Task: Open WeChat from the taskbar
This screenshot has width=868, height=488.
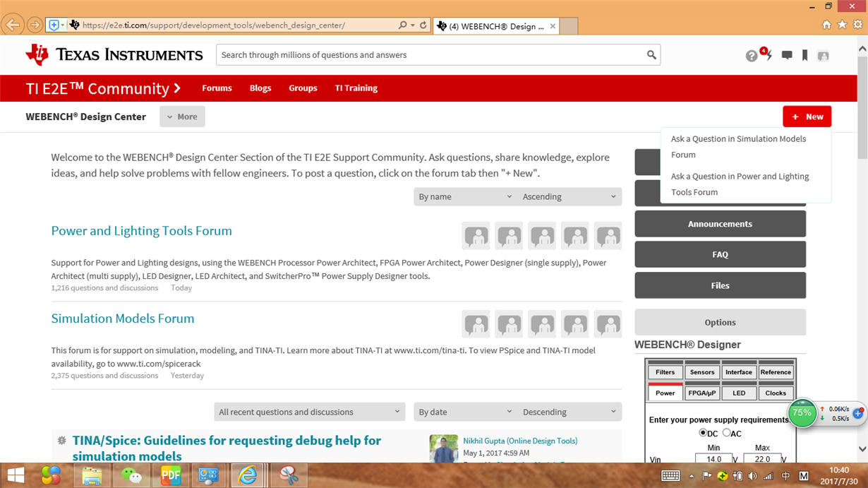Action: click(131, 475)
